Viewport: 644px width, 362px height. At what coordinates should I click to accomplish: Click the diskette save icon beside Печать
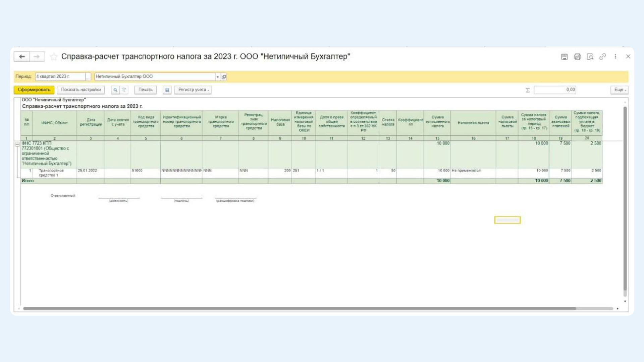coord(167,90)
